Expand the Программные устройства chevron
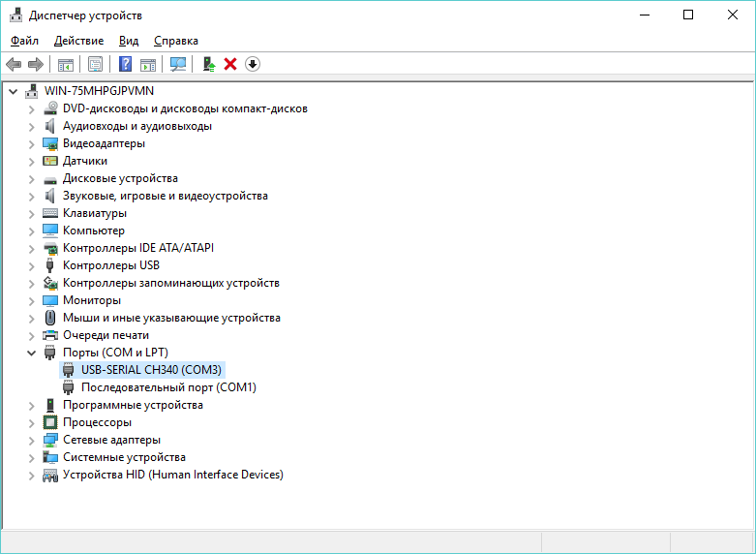The width and height of the screenshot is (756, 554). (31, 406)
